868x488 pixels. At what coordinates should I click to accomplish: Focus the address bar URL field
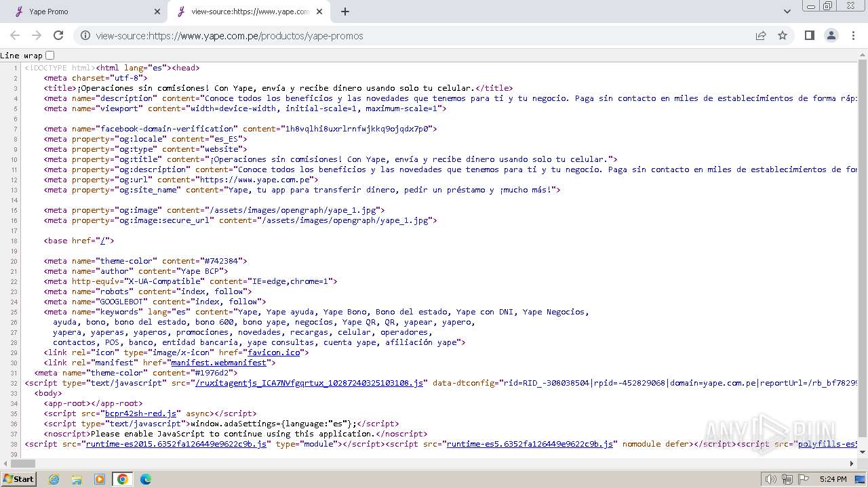pos(420,36)
